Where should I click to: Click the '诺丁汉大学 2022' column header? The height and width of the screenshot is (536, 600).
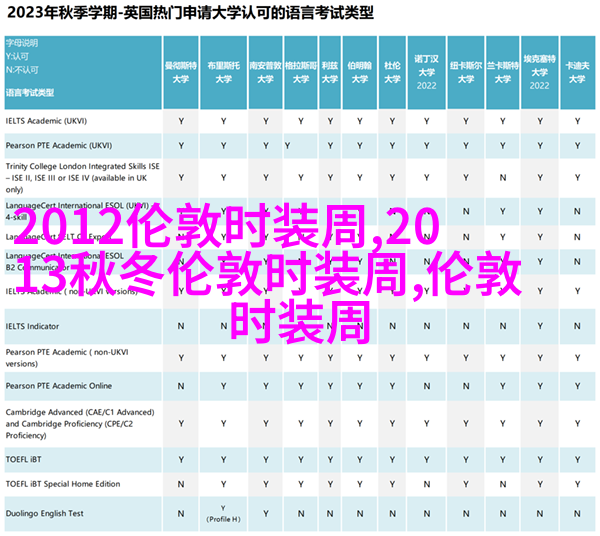coord(426,72)
